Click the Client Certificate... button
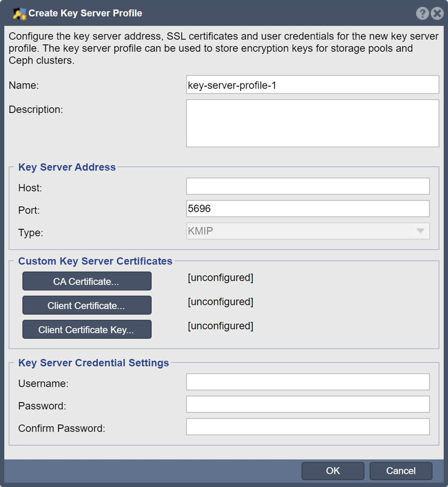Screen dimensions: 448x487 tap(87, 305)
